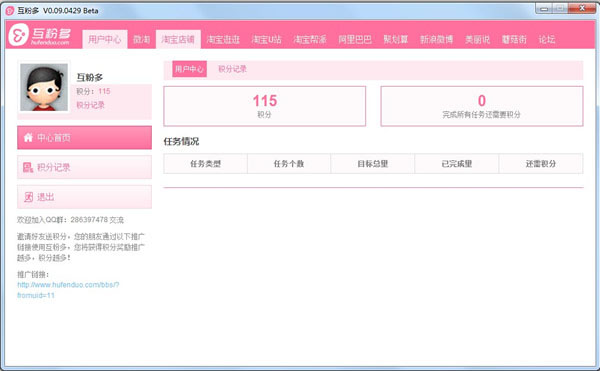Open the 淘宝U站 tab
600x371 pixels.
267,39
